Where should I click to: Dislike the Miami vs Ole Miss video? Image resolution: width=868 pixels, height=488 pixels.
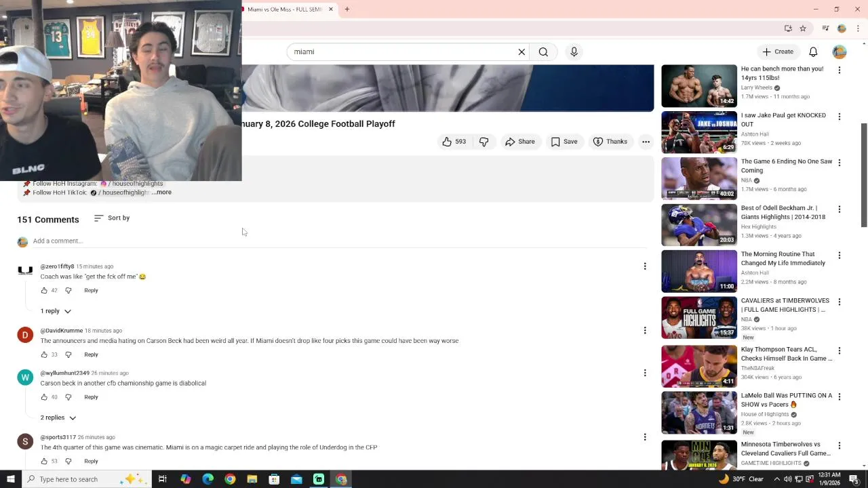[484, 142]
